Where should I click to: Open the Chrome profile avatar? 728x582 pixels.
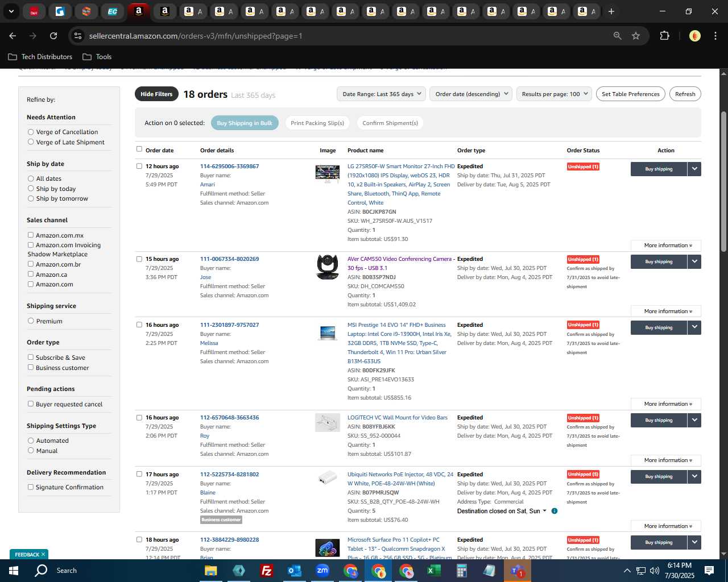pyautogui.click(x=694, y=36)
